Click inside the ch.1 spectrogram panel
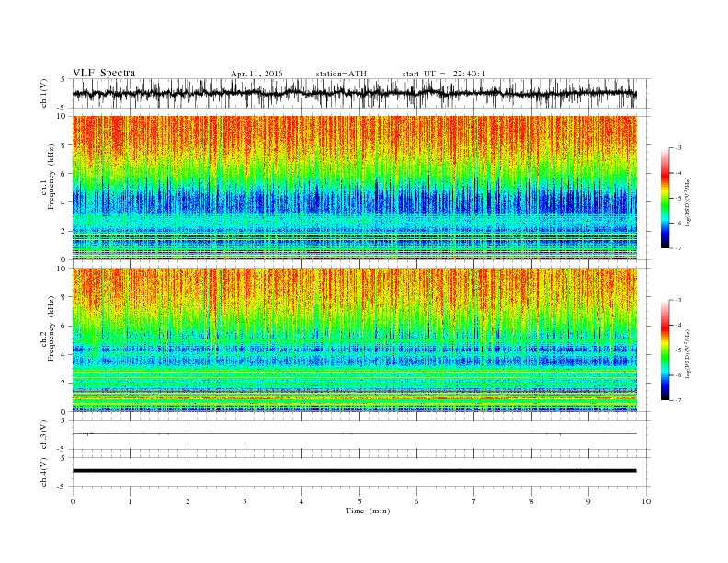The image size is (728, 563). click(x=355, y=188)
